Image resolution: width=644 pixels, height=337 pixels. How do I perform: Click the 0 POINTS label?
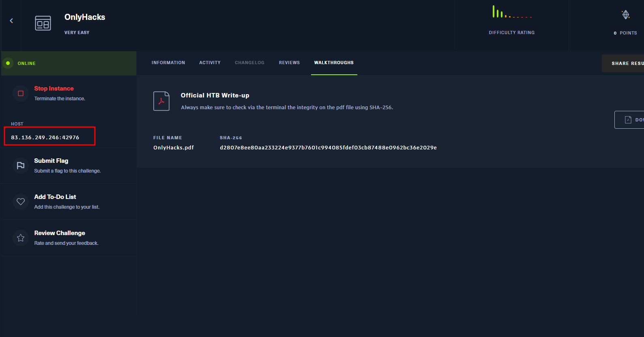click(x=625, y=33)
